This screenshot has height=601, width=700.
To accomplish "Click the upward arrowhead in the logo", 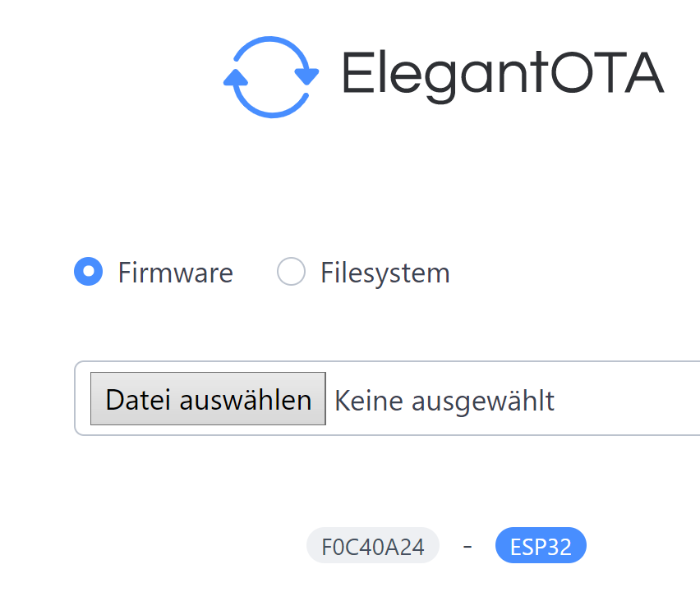I will (236, 78).
